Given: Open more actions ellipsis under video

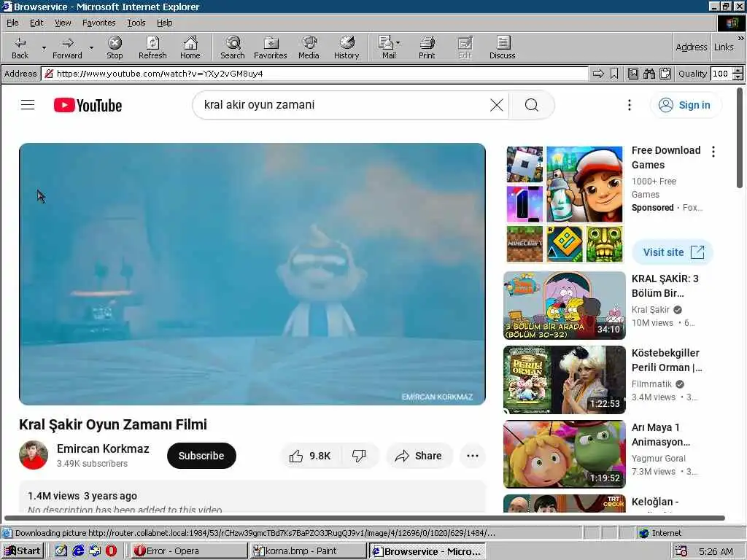Looking at the screenshot, I should [x=473, y=456].
